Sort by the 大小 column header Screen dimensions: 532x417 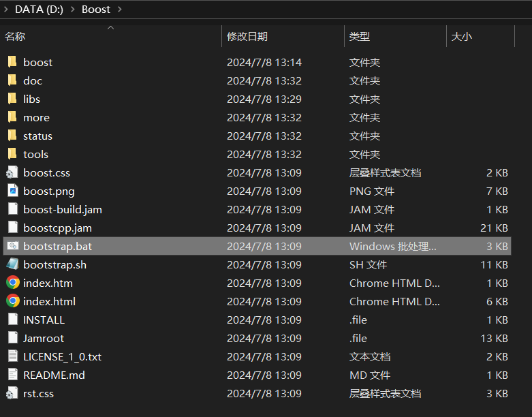(x=461, y=36)
